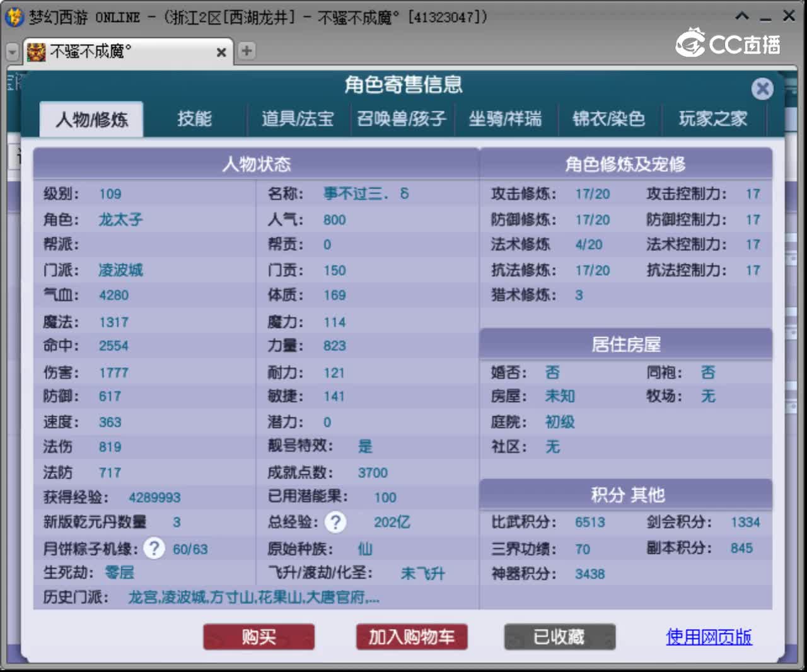Viewport: 807px width, 672px height.
Task: Click the 角色修炼及宠修 section header
Action: (x=625, y=164)
